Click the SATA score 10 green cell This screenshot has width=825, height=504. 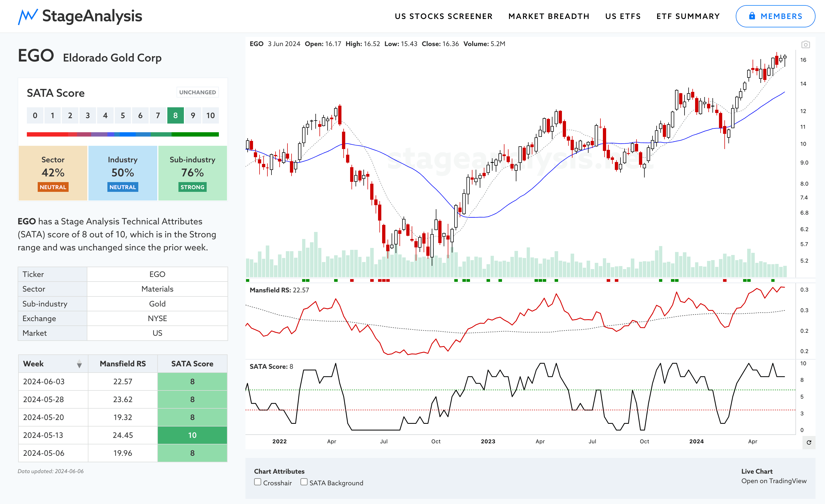click(x=193, y=435)
